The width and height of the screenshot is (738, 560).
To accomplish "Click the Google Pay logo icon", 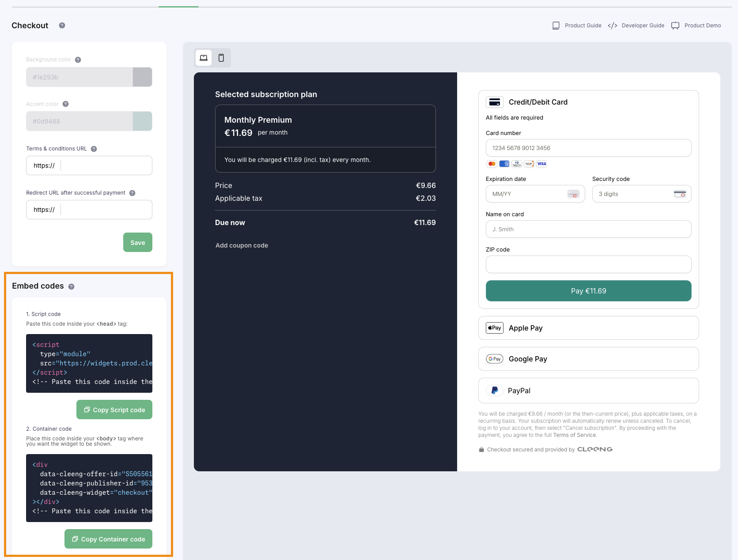I will tap(495, 359).
